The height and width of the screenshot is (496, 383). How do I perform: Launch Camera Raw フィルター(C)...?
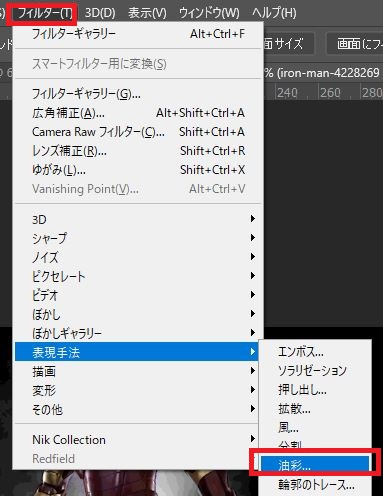click(138, 132)
